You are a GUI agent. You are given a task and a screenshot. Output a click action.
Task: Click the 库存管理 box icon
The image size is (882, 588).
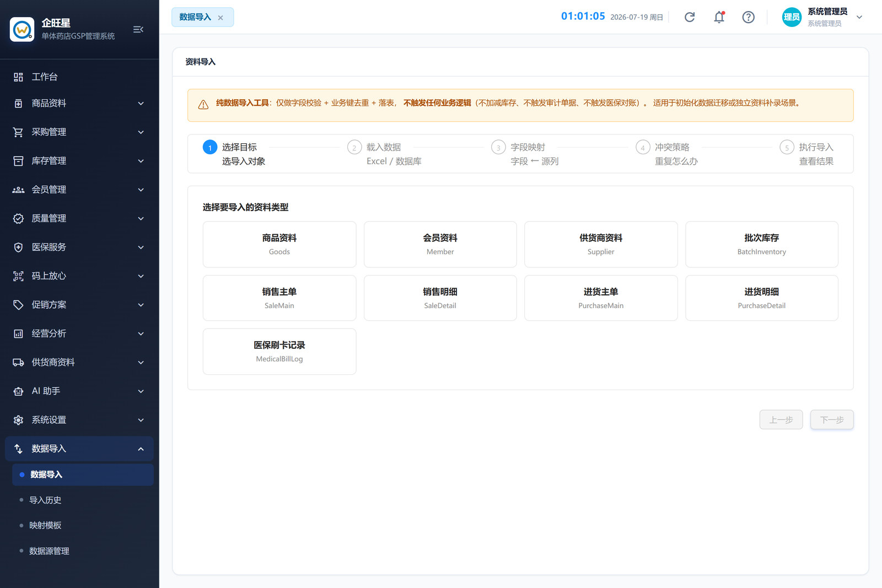pyautogui.click(x=18, y=161)
